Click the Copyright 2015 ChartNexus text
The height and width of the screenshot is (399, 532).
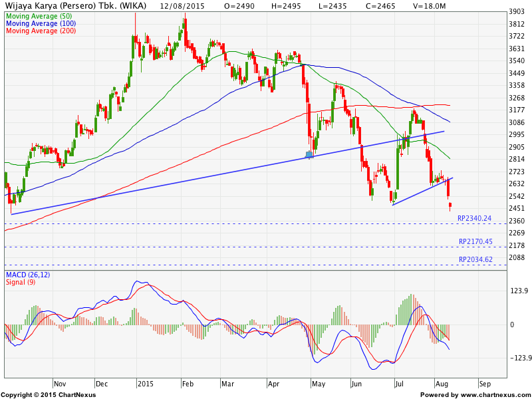(x=49, y=395)
